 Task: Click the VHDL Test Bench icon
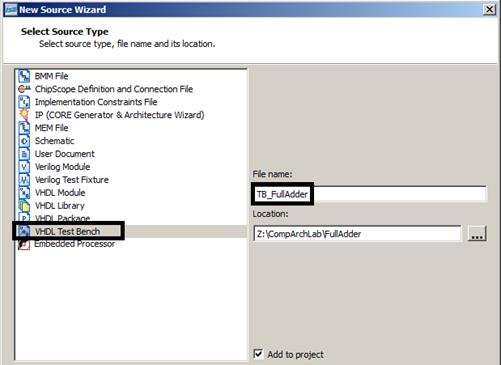(x=24, y=231)
